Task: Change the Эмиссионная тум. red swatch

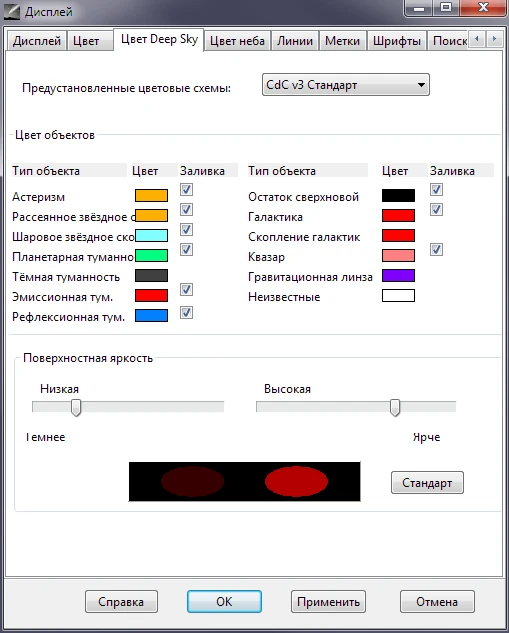Action: [151, 296]
